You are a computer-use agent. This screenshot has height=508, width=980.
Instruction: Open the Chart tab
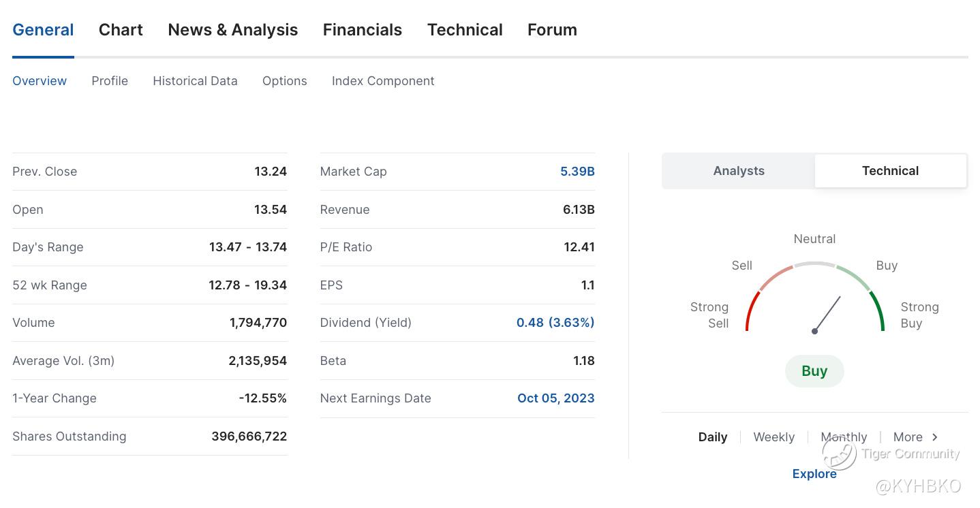[x=121, y=30]
